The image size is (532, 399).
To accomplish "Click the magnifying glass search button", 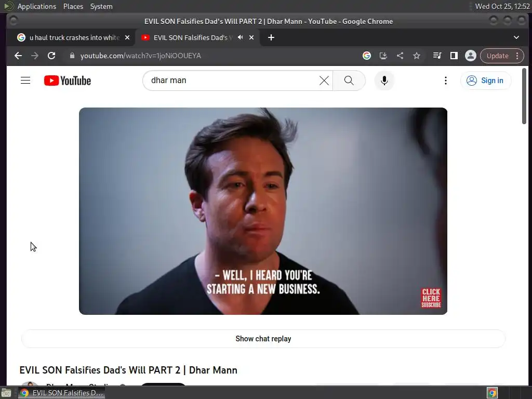I will 349,81.
